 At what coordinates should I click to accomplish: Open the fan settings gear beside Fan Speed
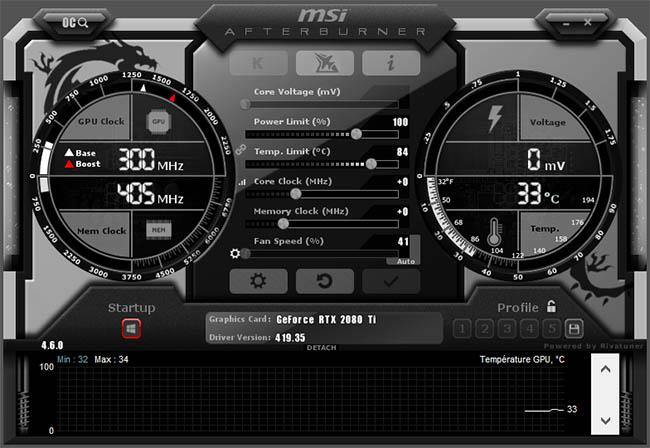point(234,254)
